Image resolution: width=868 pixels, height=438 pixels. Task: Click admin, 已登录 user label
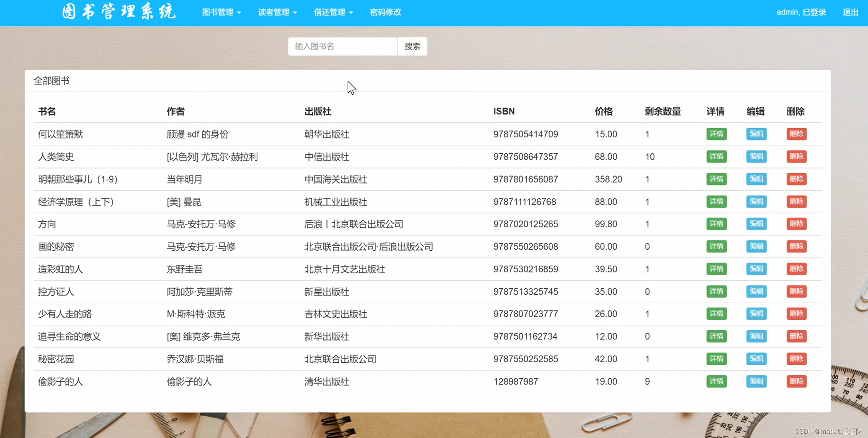pyautogui.click(x=801, y=12)
